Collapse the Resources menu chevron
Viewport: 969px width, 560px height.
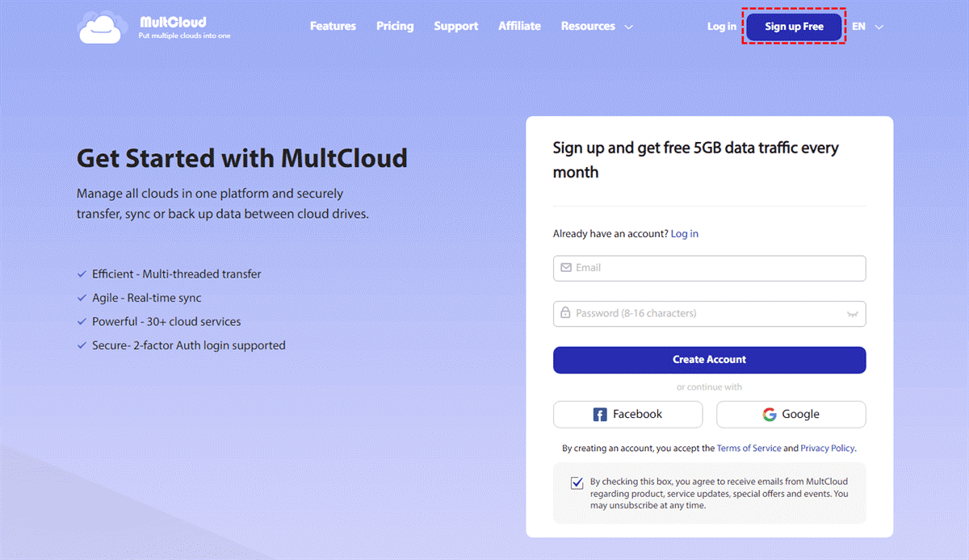(629, 26)
